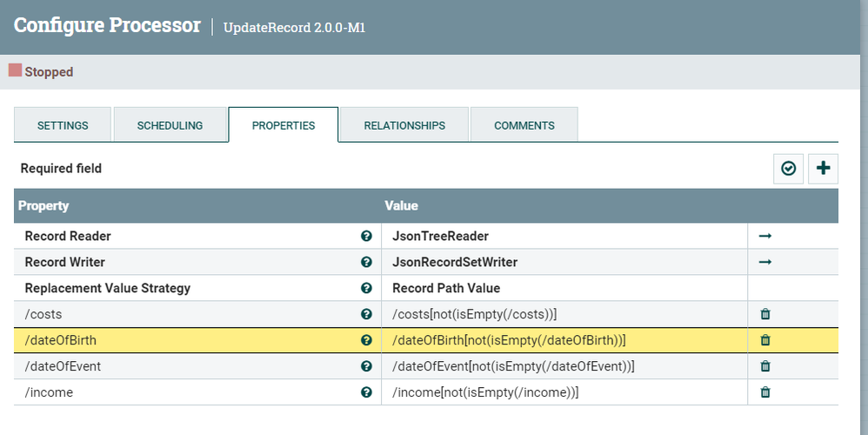Go to JsonTreeReader service via arrow
Screen dimensions: 868x435
(x=765, y=236)
